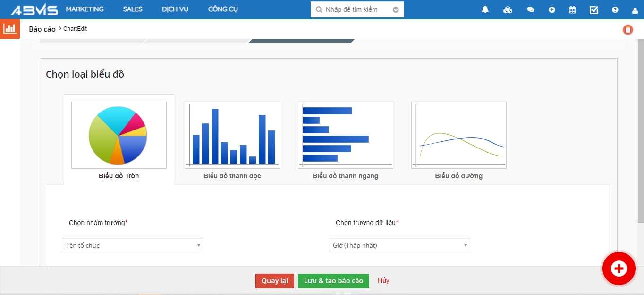
Task: Click the Quay lại button
Action: [x=274, y=281]
